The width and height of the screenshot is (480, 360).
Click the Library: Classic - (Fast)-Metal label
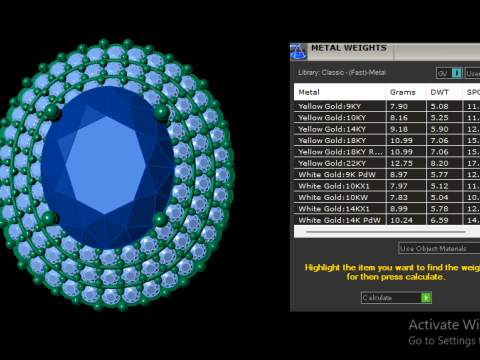pyautogui.click(x=342, y=73)
